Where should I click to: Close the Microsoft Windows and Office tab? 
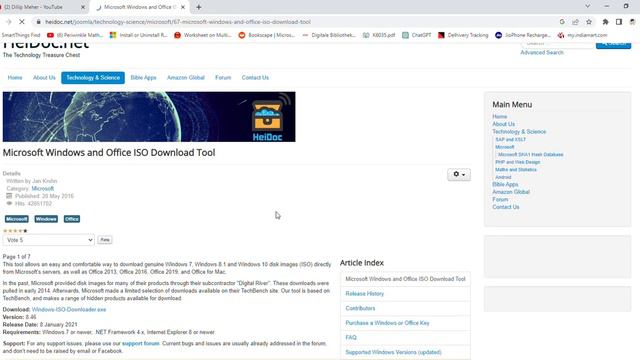183,7
